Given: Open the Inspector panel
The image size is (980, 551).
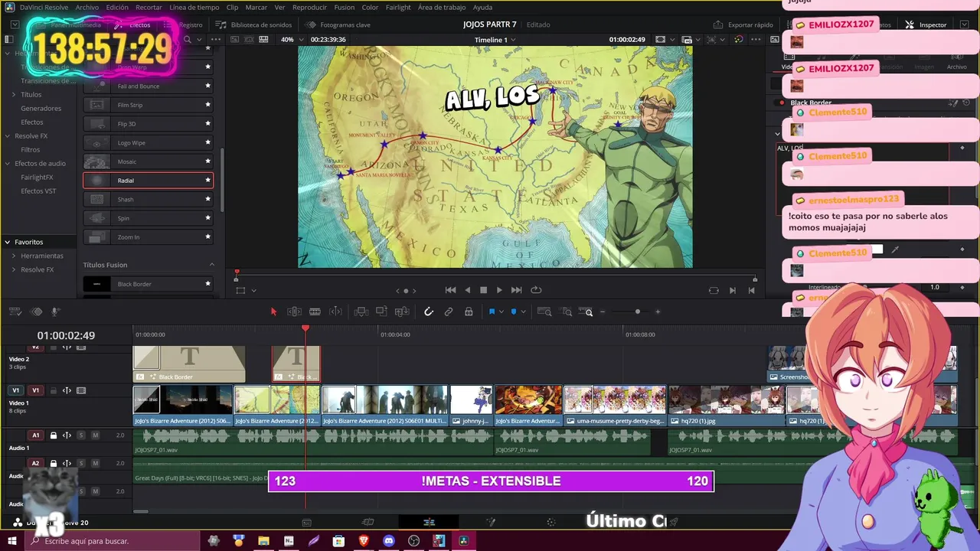Looking at the screenshot, I should 926,24.
